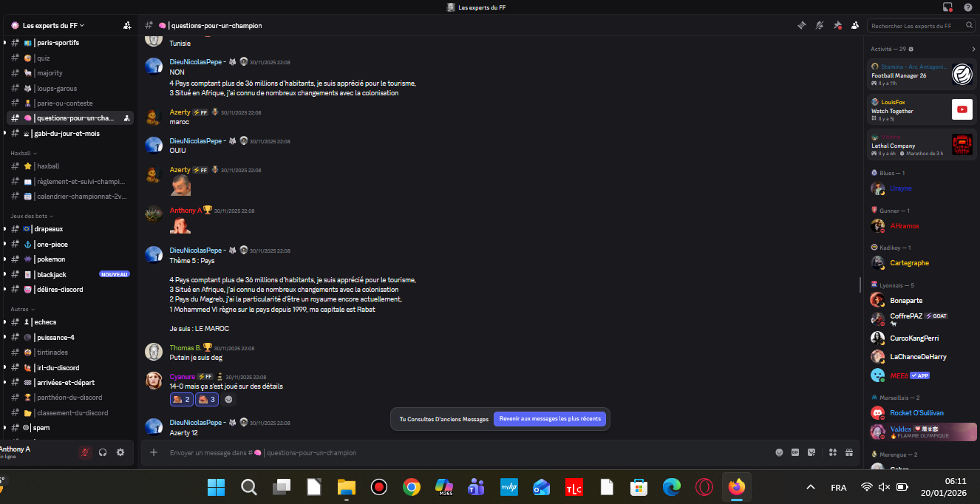The image size is (980, 504).
Task: Click the search magnifier icon
Action: pos(970,25)
